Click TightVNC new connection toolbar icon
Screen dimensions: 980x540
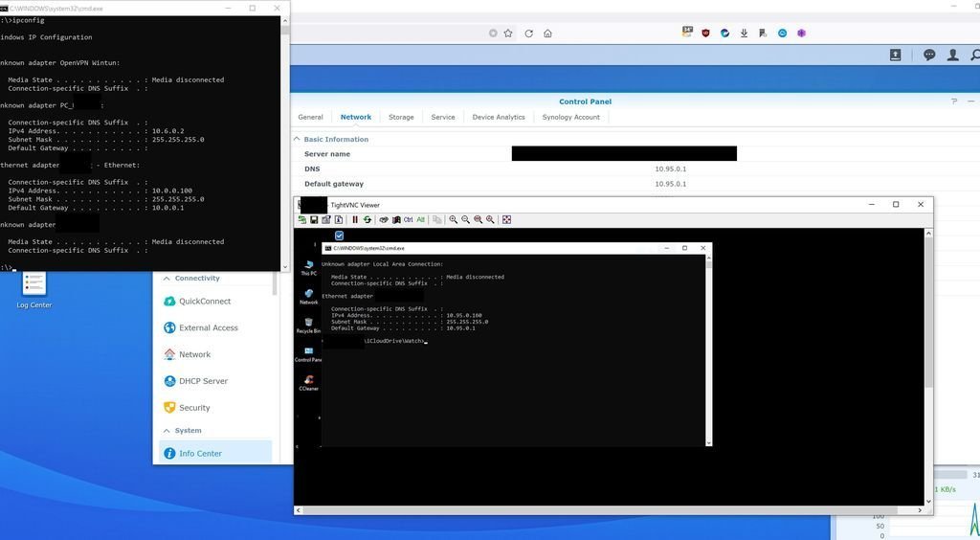(302, 219)
